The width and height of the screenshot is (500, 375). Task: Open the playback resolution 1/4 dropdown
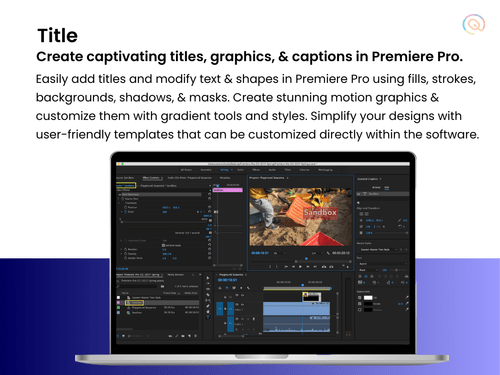(317, 253)
